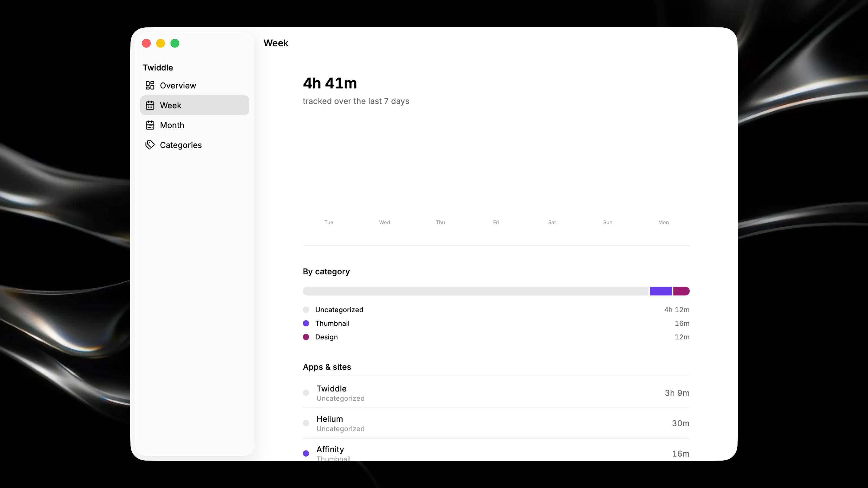Viewport: 868px width, 488px height.
Task: Click the 3h 9m Twiddle duration
Action: (x=677, y=393)
